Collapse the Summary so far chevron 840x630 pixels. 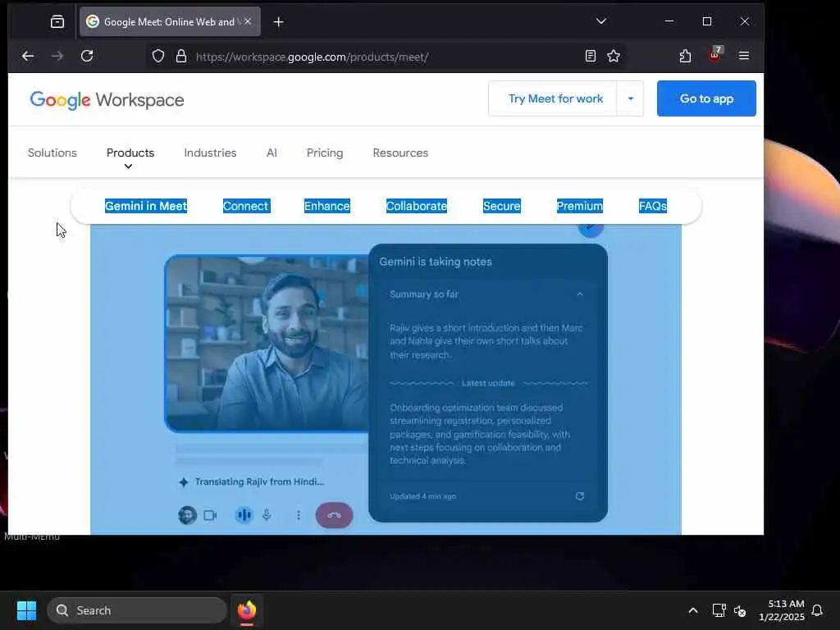click(x=580, y=294)
